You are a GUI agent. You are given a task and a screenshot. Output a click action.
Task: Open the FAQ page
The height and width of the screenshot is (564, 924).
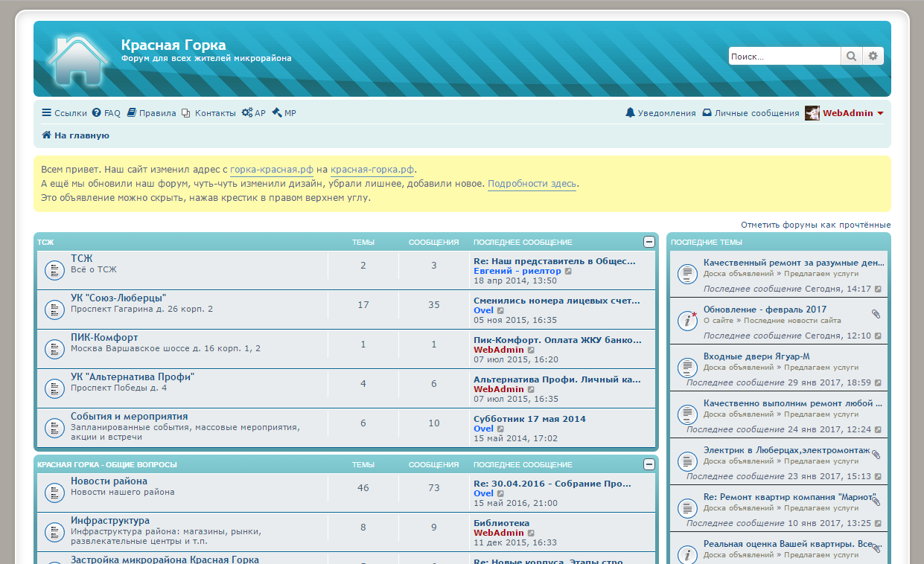(106, 113)
